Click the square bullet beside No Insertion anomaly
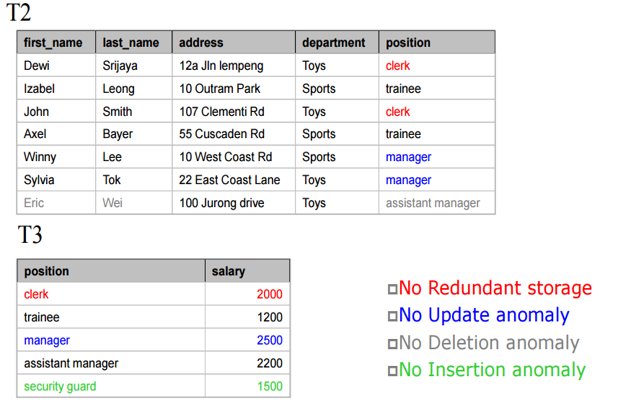 [x=392, y=371]
